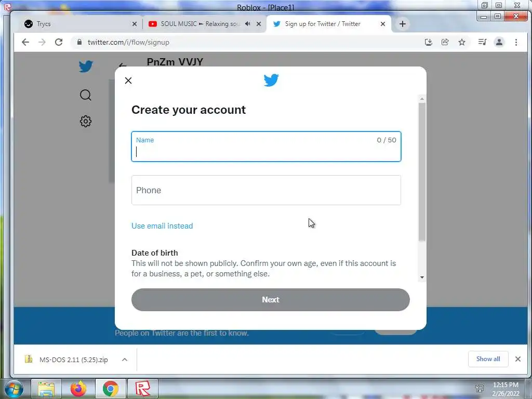Click the dialog scrollbar down arrow
532x399 pixels.
tap(422, 277)
